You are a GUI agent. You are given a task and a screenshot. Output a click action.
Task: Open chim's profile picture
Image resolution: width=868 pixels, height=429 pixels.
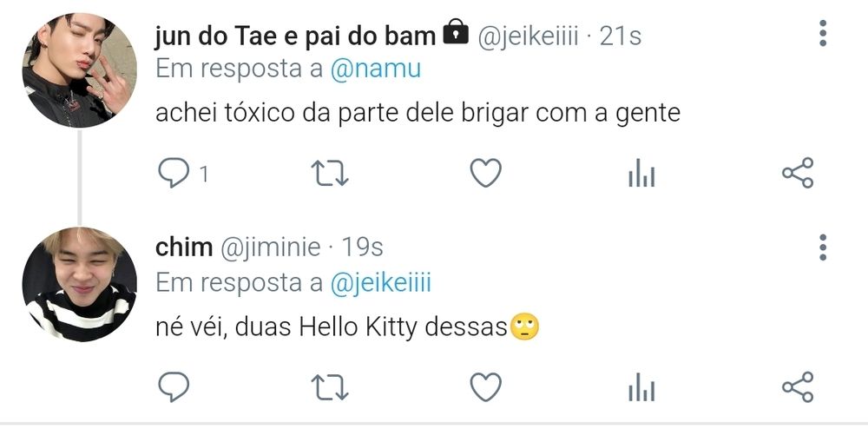point(79,284)
